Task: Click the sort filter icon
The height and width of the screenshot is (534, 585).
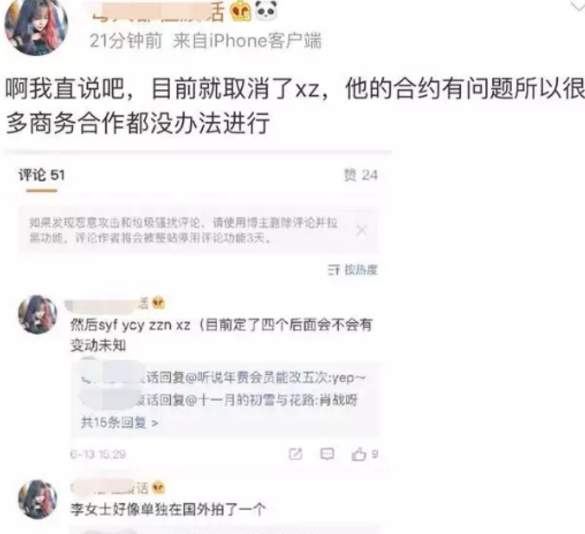Action: (x=334, y=270)
